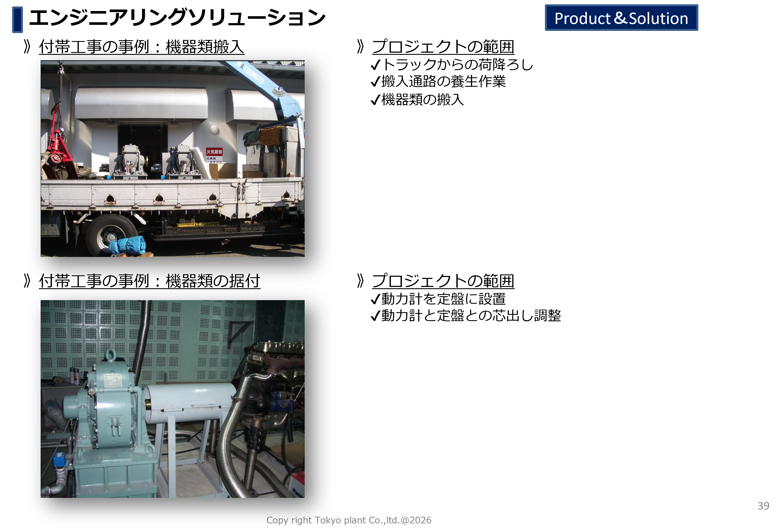
Task: Click the chevron before 付帯工事の事例：機器類の据付
Action: (27, 281)
